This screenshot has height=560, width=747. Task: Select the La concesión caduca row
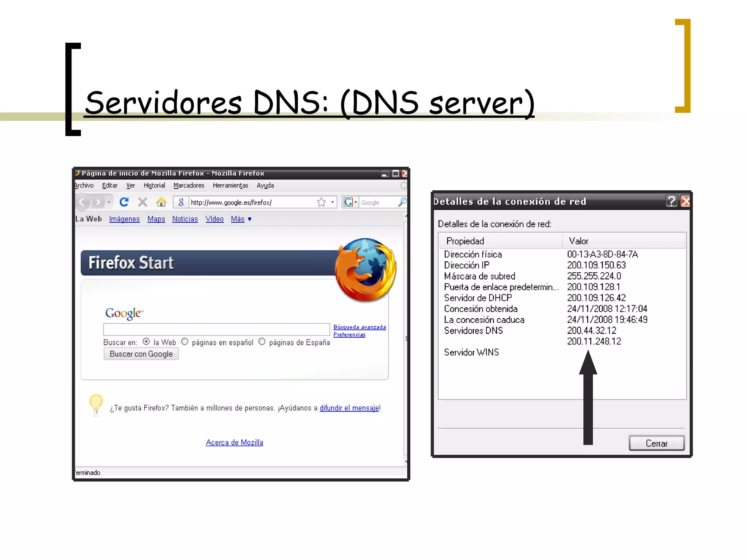(x=562, y=320)
